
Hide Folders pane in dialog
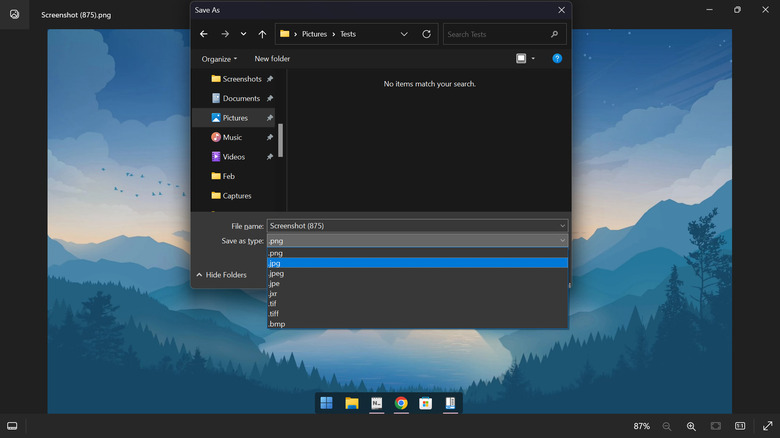(x=221, y=275)
